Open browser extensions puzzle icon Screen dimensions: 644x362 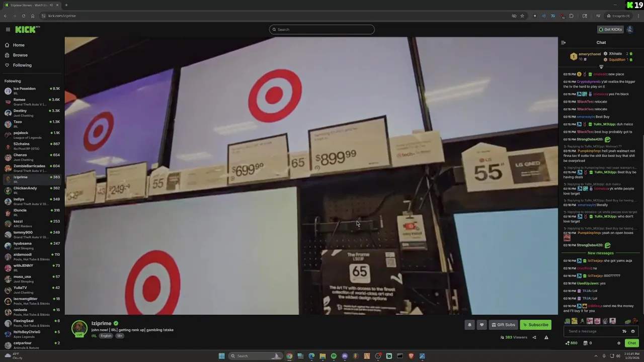click(x=571, y=16)
